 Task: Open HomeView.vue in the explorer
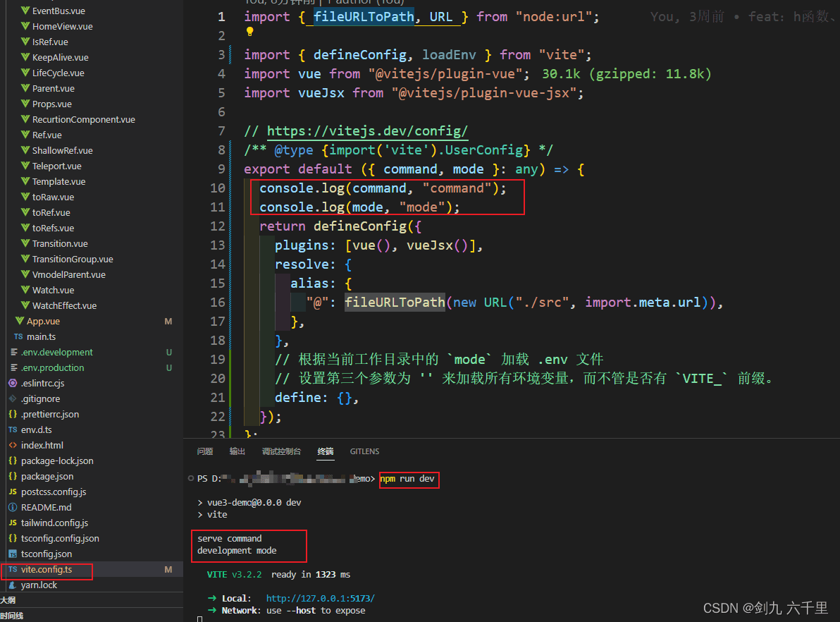[62, 26]
